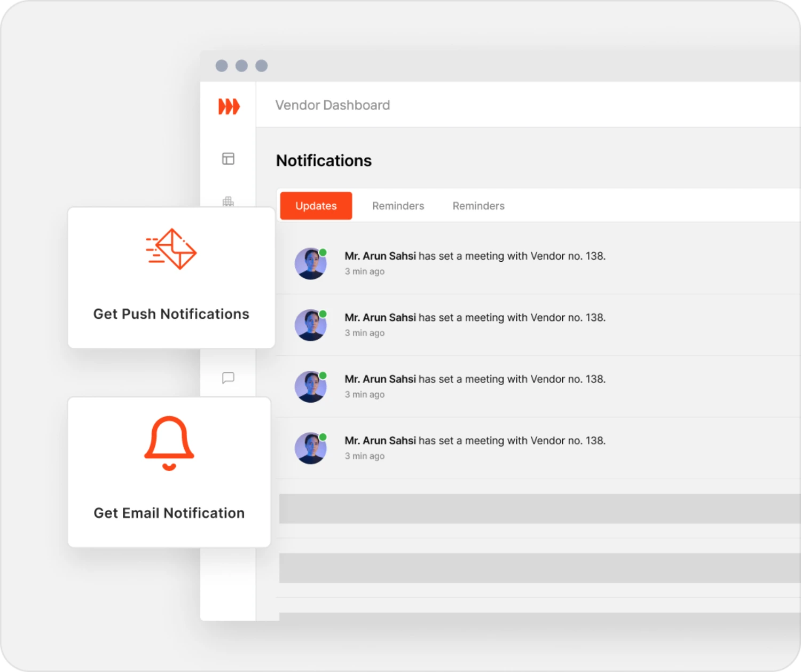The height and width of the screenshot is (672, 801).
Task: Click the orange bell icon
Action: (x=169, y=443)
